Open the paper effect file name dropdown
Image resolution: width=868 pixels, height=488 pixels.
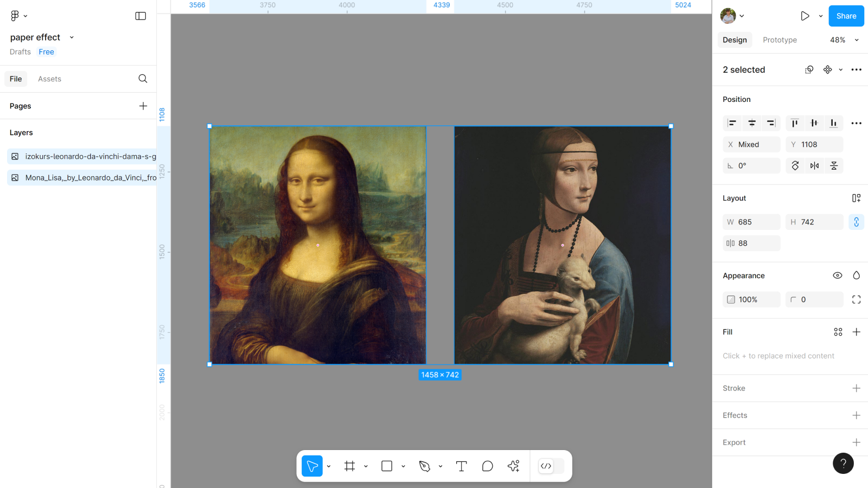pos(72,37)
